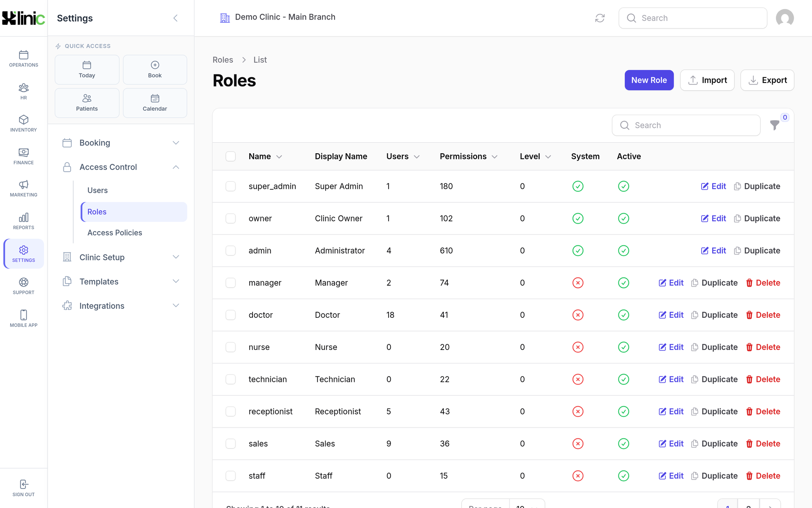Click the Sign Out icon
812x508 pixels.
[24, 484]
